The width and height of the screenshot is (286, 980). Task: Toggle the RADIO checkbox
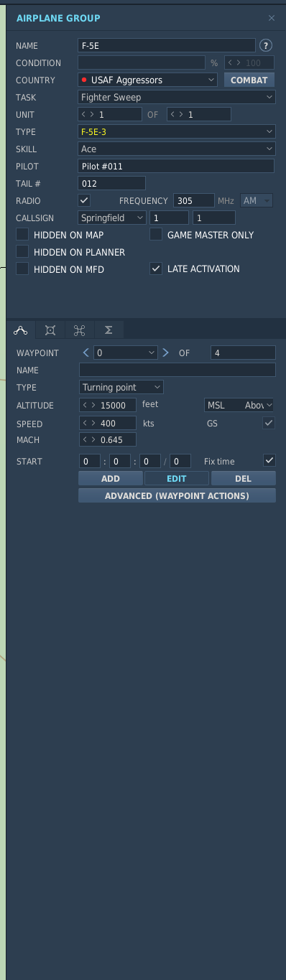click(x=84, y=200)
